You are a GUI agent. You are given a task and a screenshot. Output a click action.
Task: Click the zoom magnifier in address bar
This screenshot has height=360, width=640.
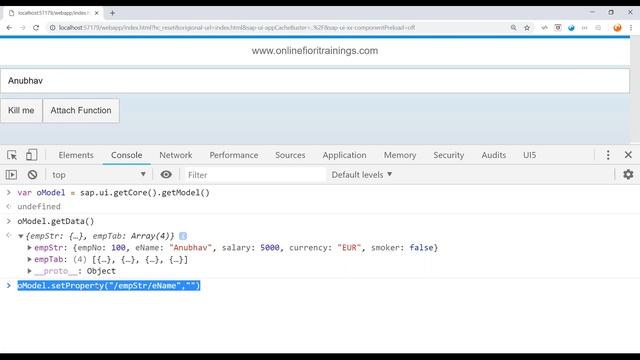click(513, 28)
